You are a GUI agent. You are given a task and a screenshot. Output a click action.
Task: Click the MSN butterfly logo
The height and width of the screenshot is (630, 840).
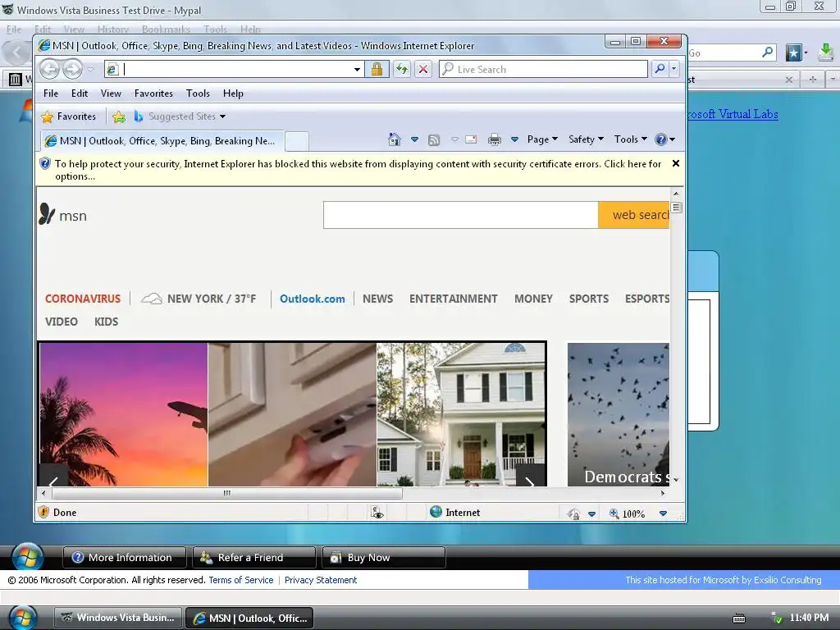tap(47, 214)
